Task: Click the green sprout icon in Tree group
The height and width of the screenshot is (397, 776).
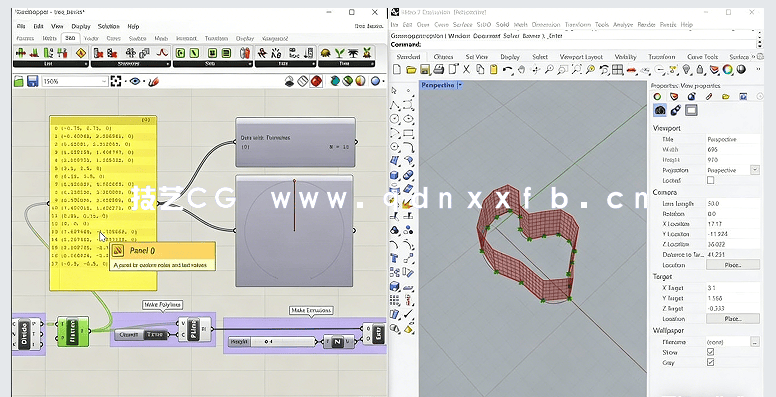Action: [340, 52]
